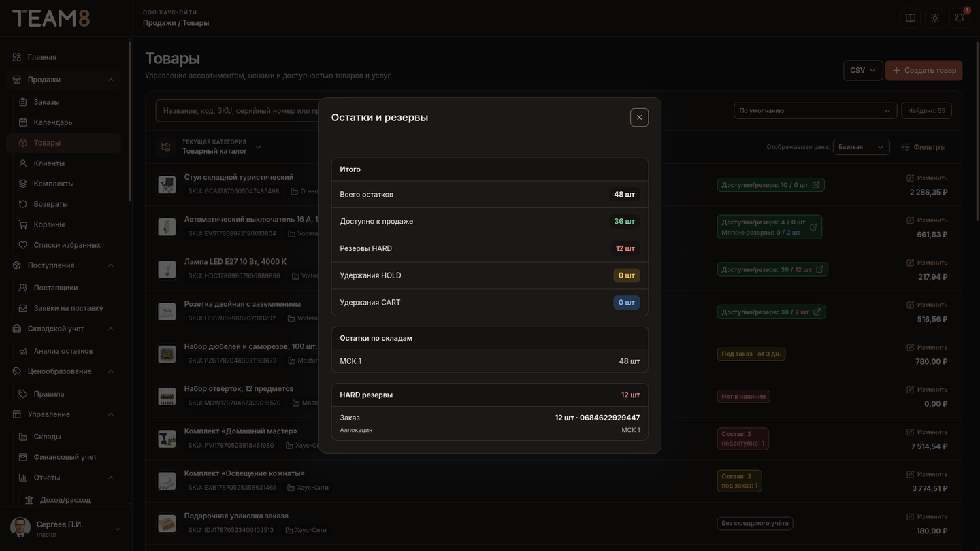
Task: Open the Базовая price dropdown
Action: (861, 147)
